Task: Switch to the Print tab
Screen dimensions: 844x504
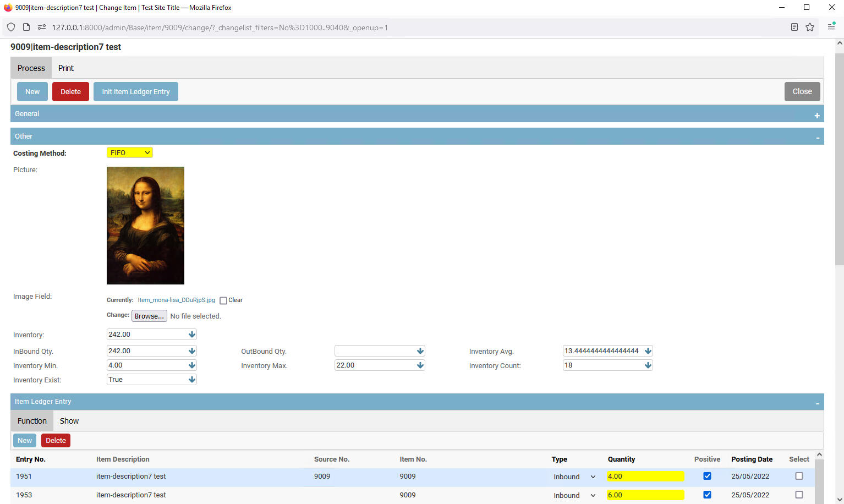Action: [x=66, y=68]
